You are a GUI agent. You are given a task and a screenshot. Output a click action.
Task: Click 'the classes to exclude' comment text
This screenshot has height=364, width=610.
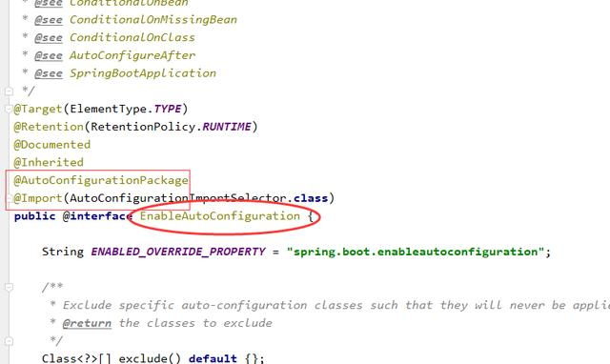coord(195,323)
